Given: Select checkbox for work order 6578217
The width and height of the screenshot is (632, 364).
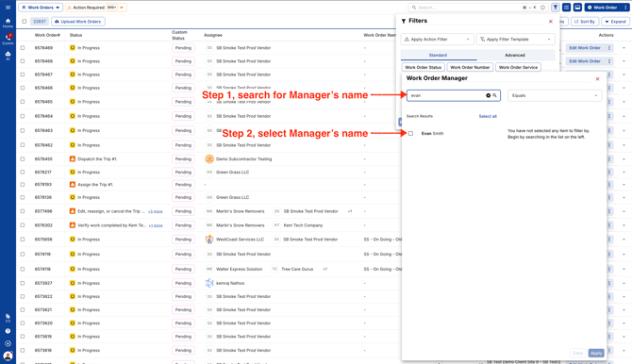Looking at the screenshot, I should point(23,173).
